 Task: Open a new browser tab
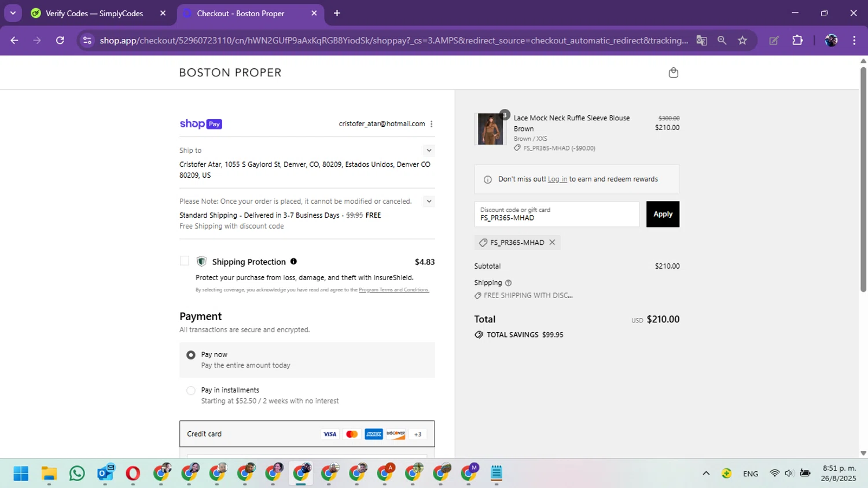tap(337, 13)
